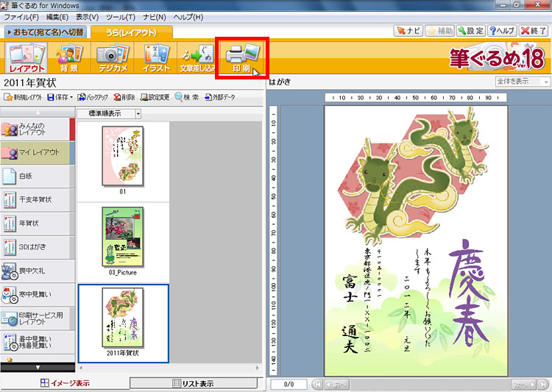Select the 寒中見舞い category
Screen dimensions: 552x392
tap(38, 294)
